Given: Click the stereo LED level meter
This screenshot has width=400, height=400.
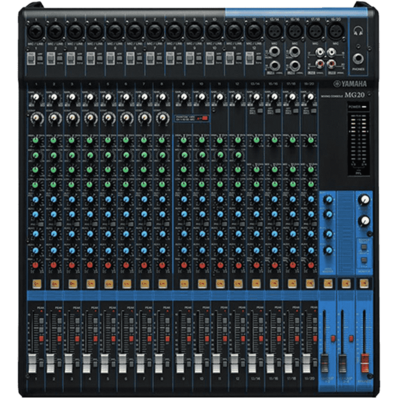Looking at the screenshot, I should click(358, 140).
